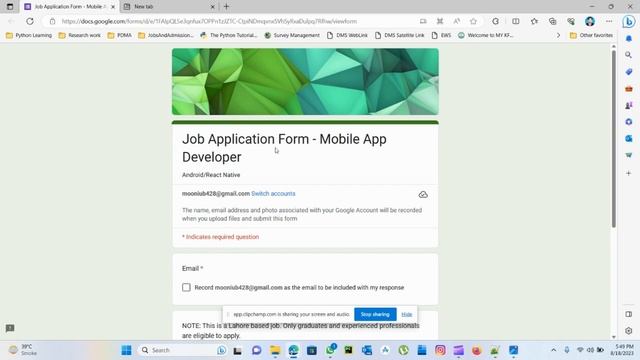Screen dimensions: 640x360
Task: Click the sidebar search icon
Action: (629, 55)
